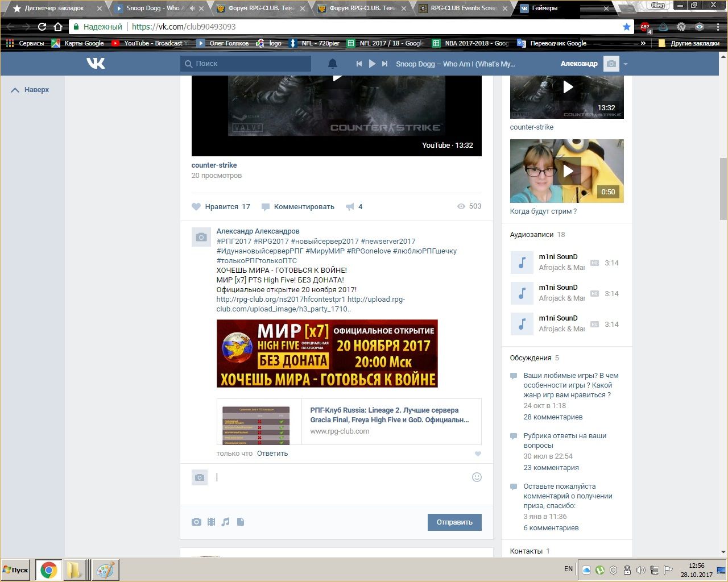This screenshot has height=582, width=728.
Task: Open the Сервисы apps bookmark
Action: click(x=25, y=43)
